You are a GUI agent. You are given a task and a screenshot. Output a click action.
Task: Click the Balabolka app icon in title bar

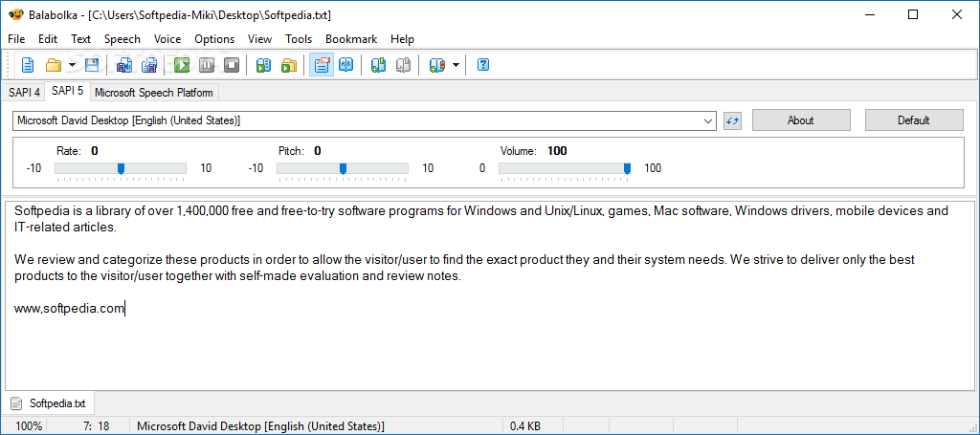point(15,14)
